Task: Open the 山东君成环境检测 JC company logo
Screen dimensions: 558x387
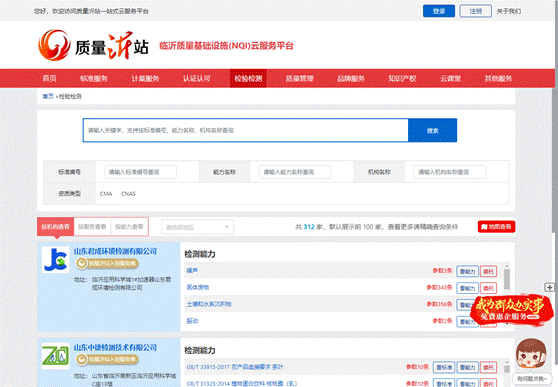Action: pyautogui.click(x=56, y=260)
